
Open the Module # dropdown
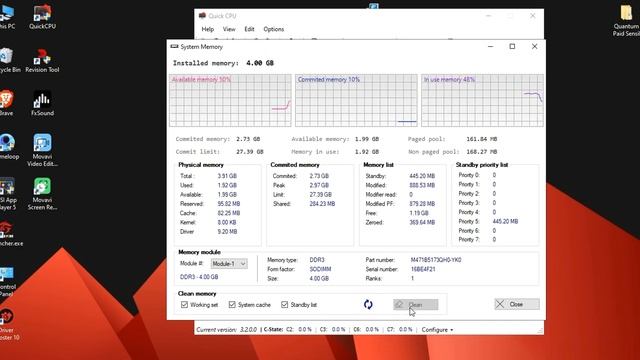coord(229,264)
